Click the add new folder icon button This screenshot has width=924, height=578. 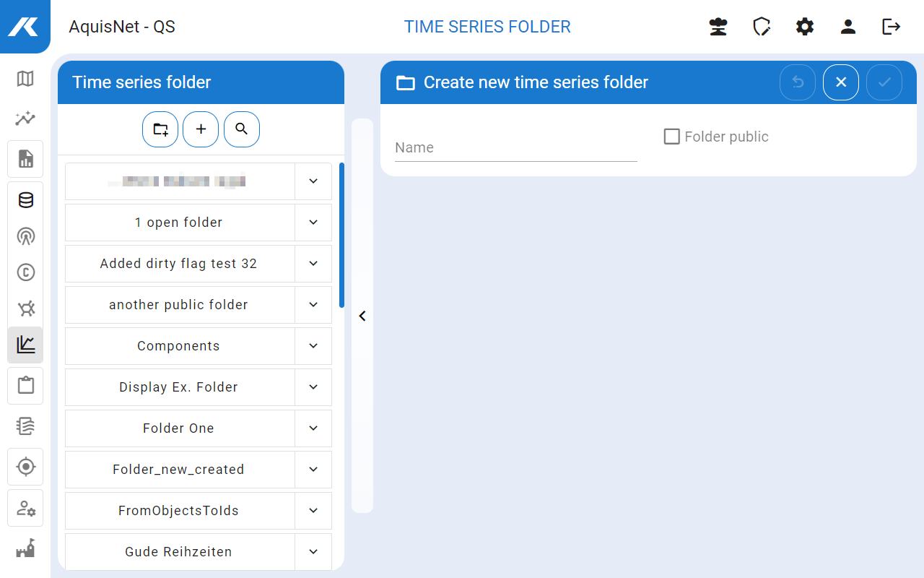tap(160, 129)
